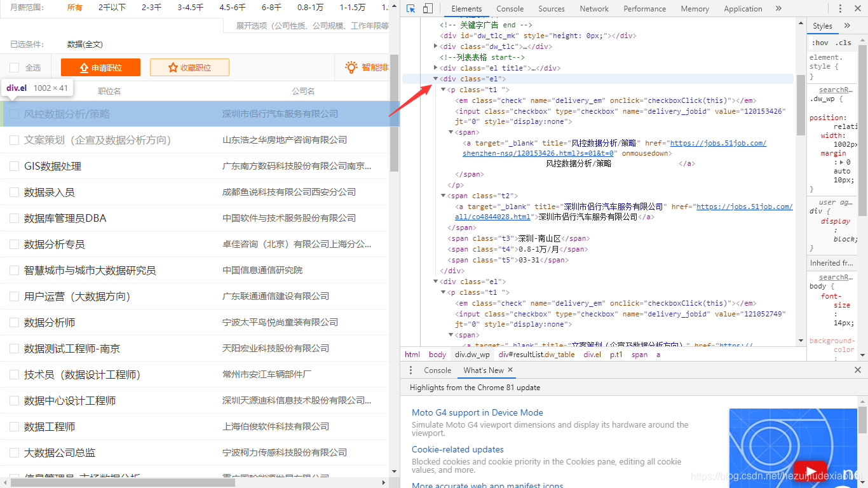Collapse the highlighted div class el node
Viewport: 868px width, 488px height.
[436, 79]
